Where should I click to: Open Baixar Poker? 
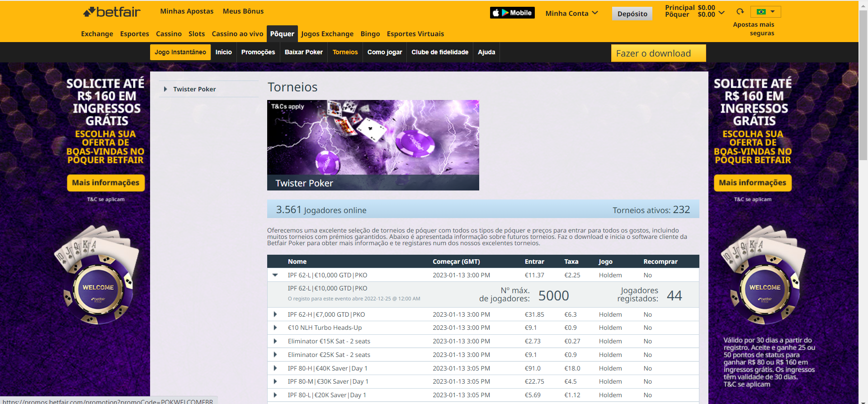(x=304, y=52)
